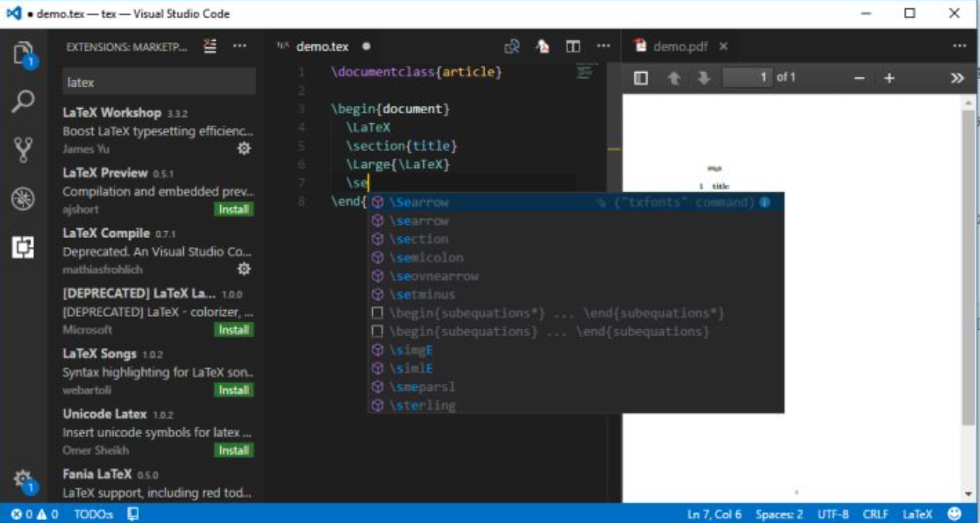This screenshot has height=523, width=980.
Task: Change line endings via CRLF
Action: 876,515
